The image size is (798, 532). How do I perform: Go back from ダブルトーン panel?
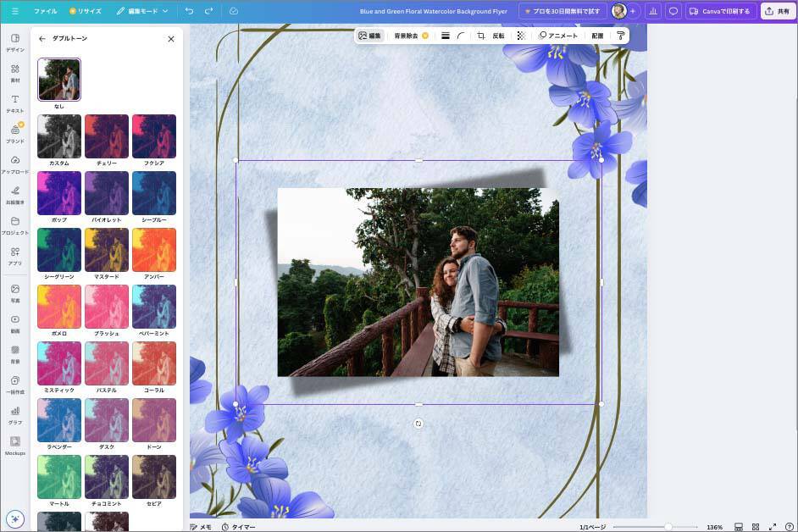[x=42, y=39]
